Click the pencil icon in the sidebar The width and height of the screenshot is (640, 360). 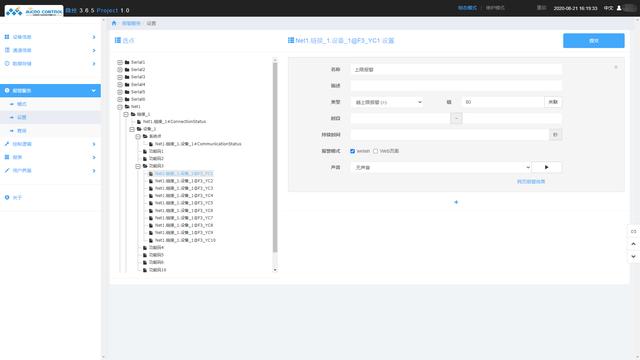coord(7,170)
